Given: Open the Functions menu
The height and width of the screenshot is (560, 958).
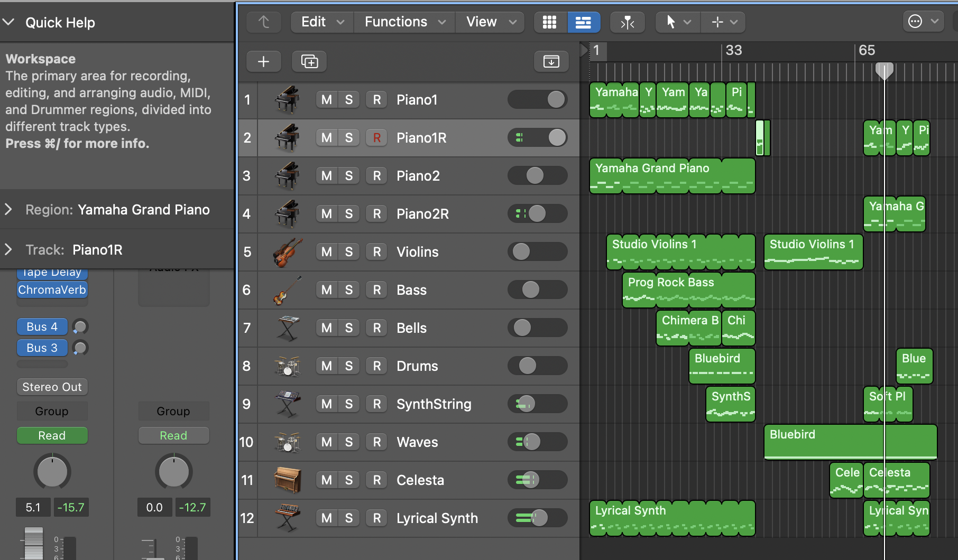Looking at the screenshot, I should pos(404,22).
